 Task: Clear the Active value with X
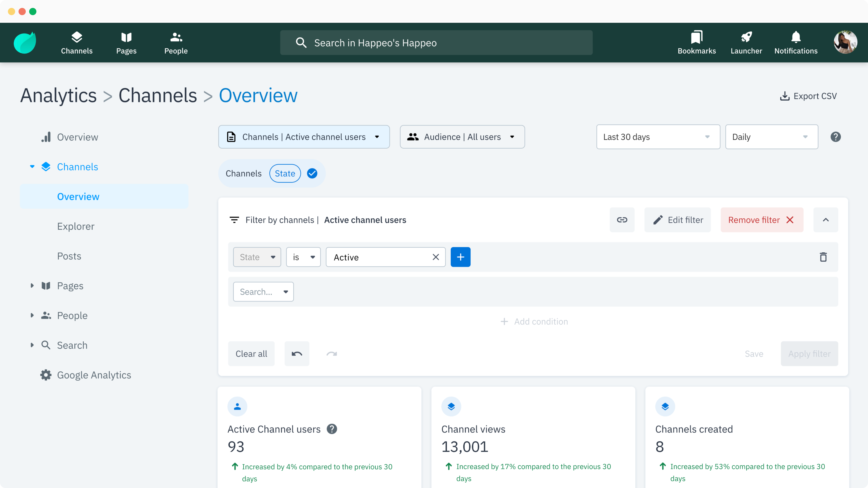(x=435, y=257)
